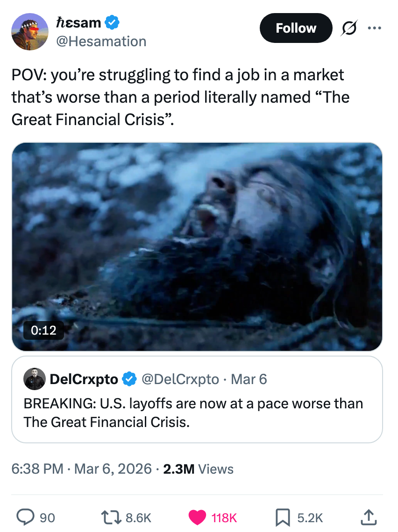This screenshot has height=532, width=398.
Task: Click the Grok icon beside Follow
Action: (349, 28)
